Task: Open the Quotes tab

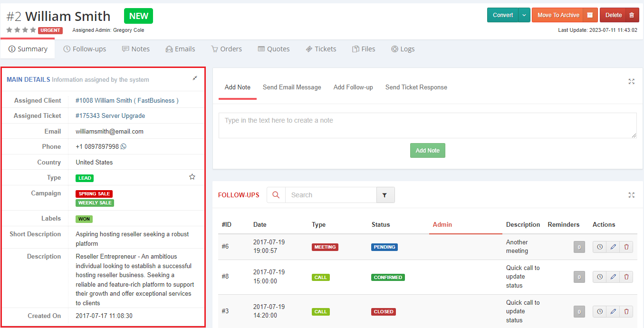Action: (274, 49)
